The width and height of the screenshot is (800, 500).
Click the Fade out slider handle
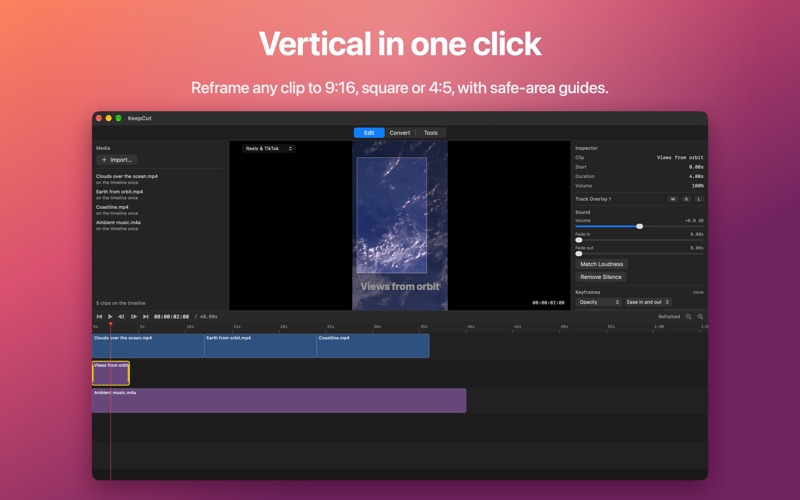pos(579,254)
